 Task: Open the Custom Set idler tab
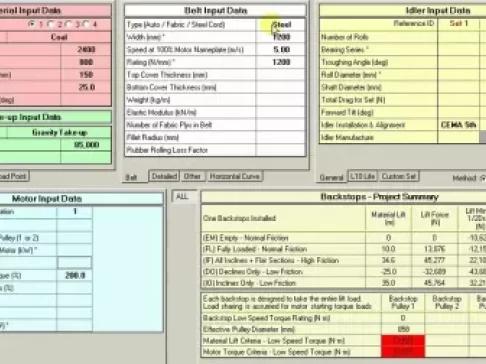click(x=399, y=176)
